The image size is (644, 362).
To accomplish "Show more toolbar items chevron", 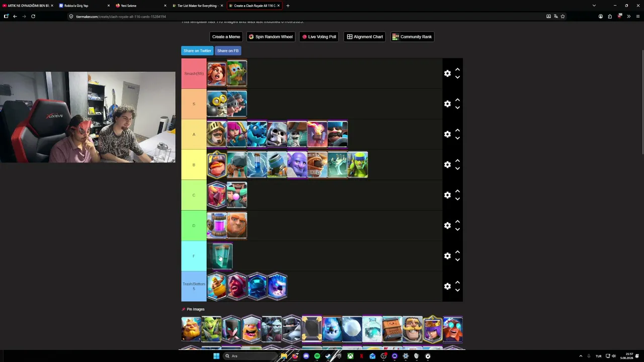I will click(x=628, y=16).
